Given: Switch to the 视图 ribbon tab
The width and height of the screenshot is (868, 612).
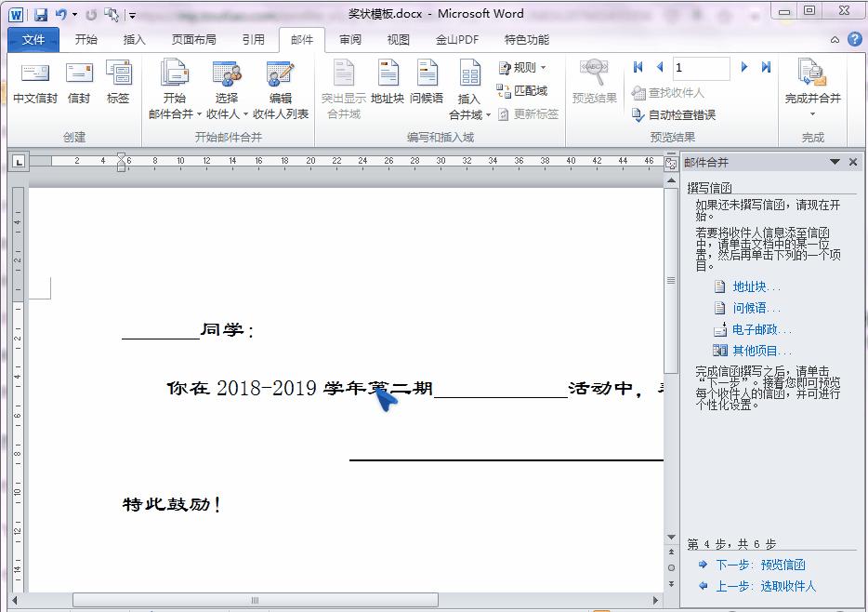Looking at the screenshot, I should click(x=398, y=39).
